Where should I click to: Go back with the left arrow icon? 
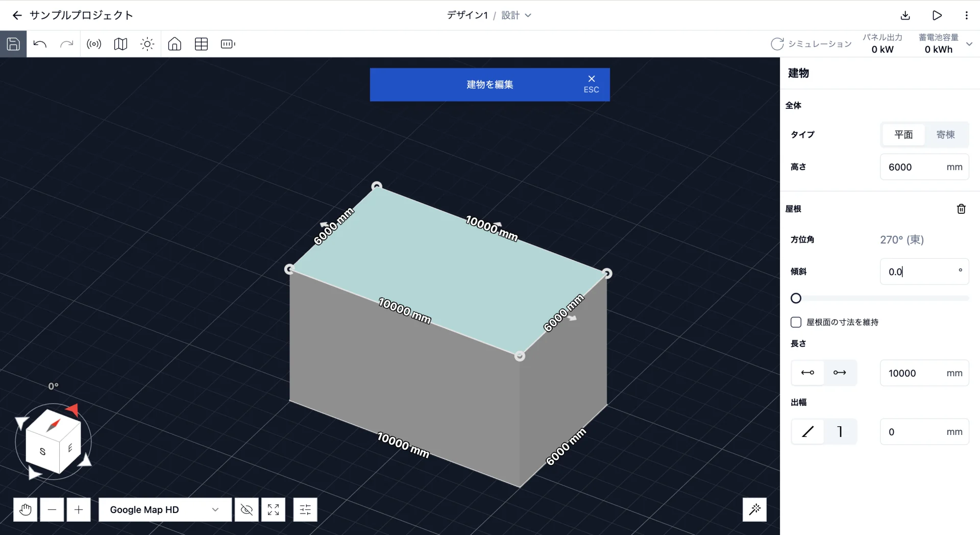(17, 15)
